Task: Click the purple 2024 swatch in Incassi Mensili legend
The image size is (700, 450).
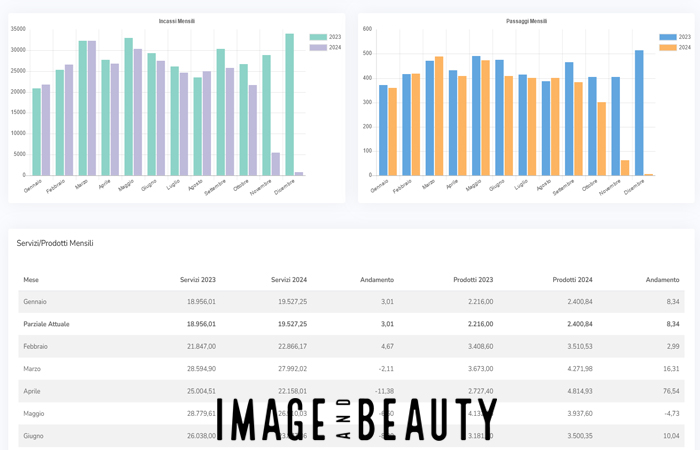Action: point(317,47)
